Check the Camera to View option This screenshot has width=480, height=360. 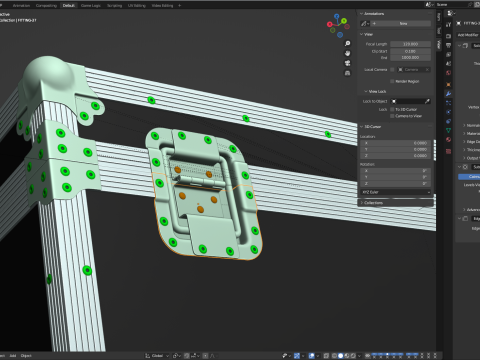click(392, 116)
